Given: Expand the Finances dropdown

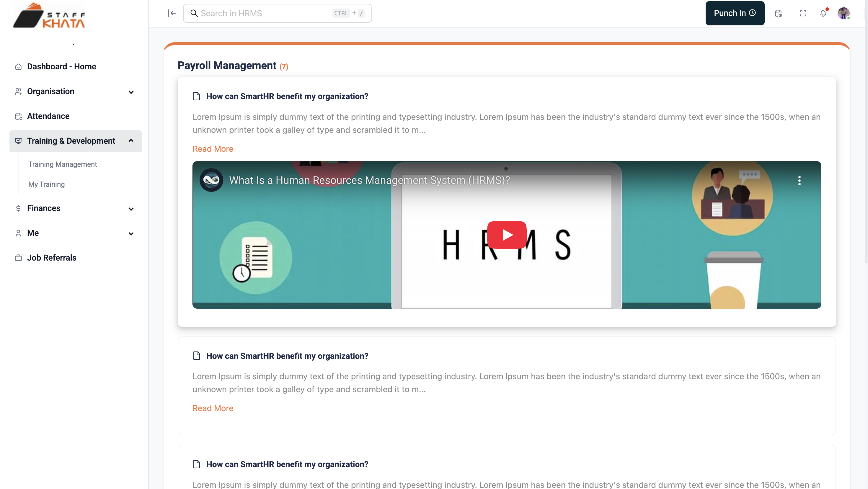Looking at the screenshot, I should click(131, 209).
